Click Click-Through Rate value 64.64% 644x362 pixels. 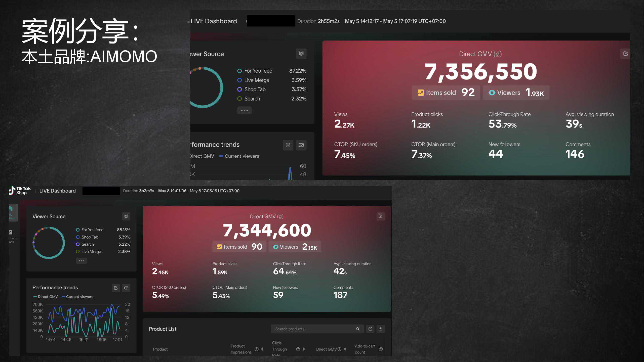285,271
